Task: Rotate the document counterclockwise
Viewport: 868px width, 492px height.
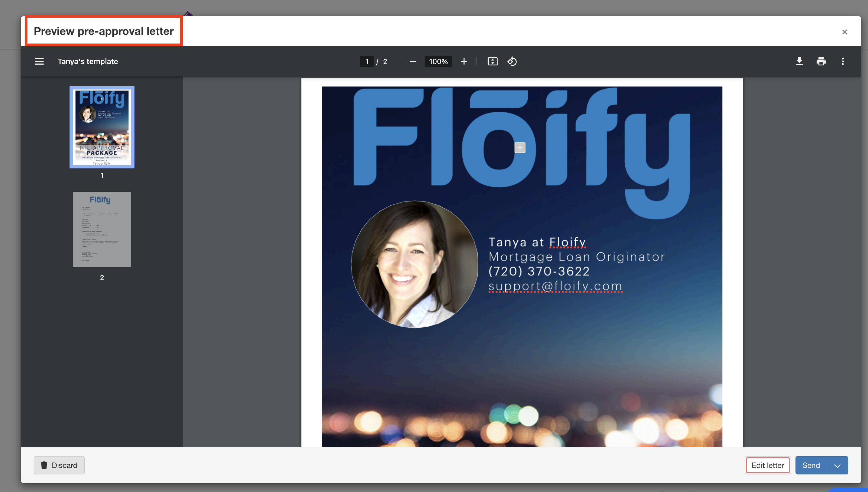Action: tap(512, 62)
